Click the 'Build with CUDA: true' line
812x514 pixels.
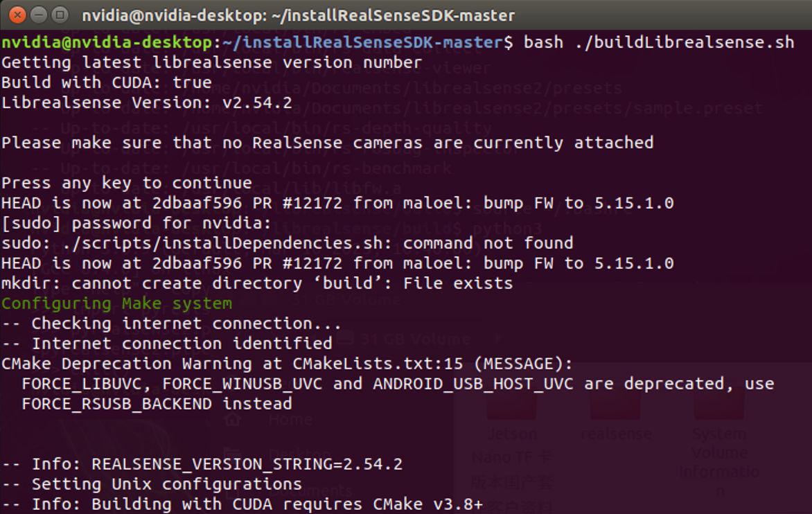point(106,82)
